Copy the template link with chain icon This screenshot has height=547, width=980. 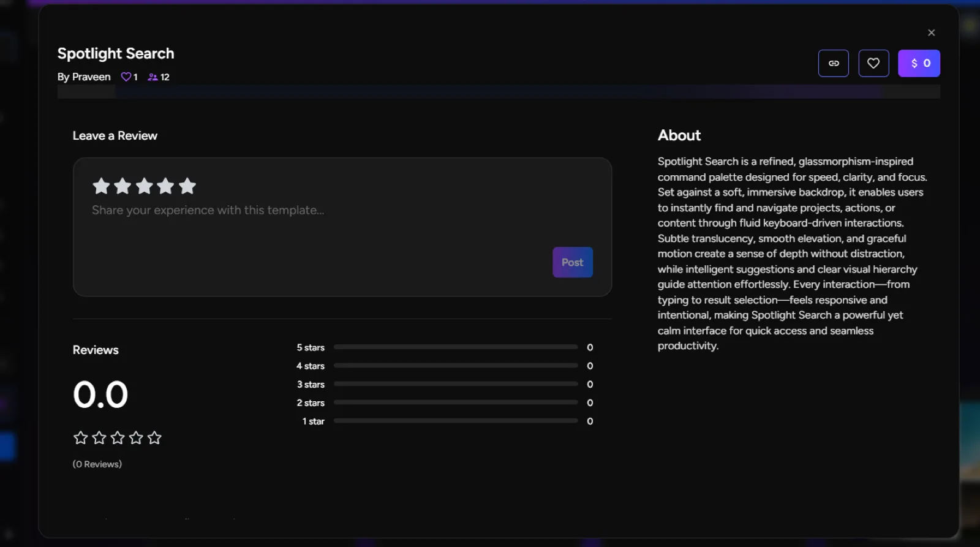click(x=833, y=63)
